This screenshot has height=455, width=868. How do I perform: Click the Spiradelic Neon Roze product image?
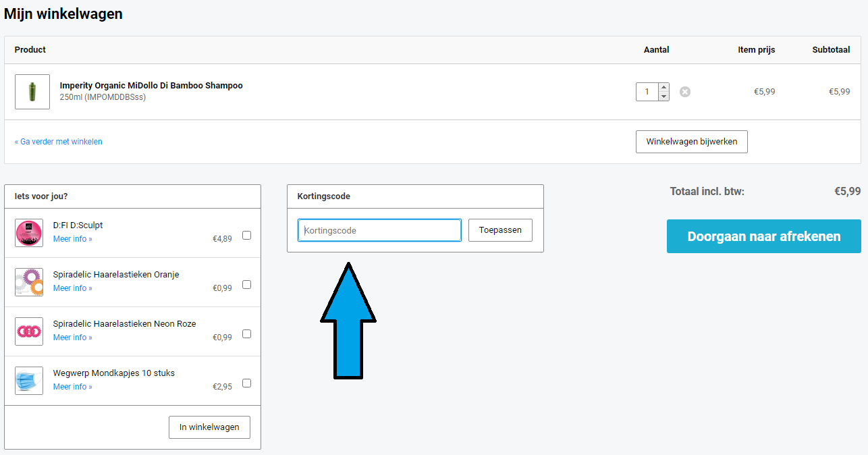click(29, 331)
